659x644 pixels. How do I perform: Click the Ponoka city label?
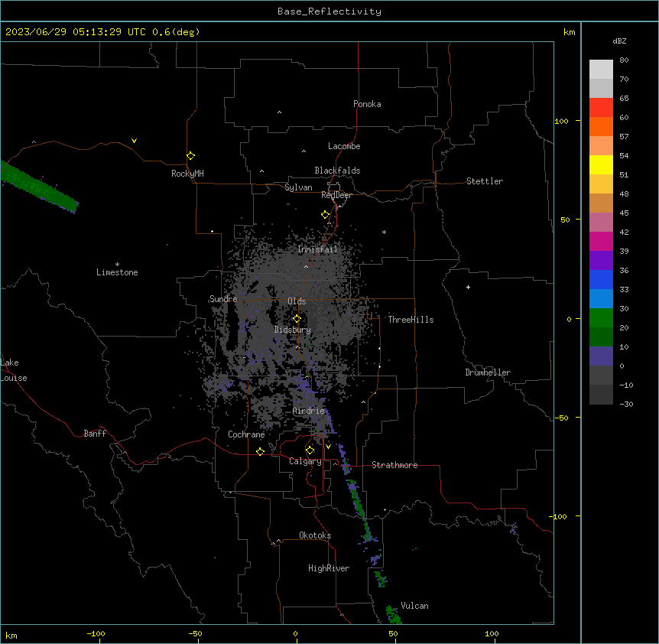point(367,104)
